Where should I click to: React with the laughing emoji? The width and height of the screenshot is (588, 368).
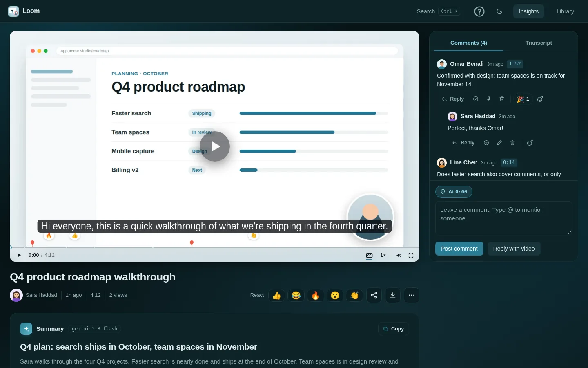[296, 295]
